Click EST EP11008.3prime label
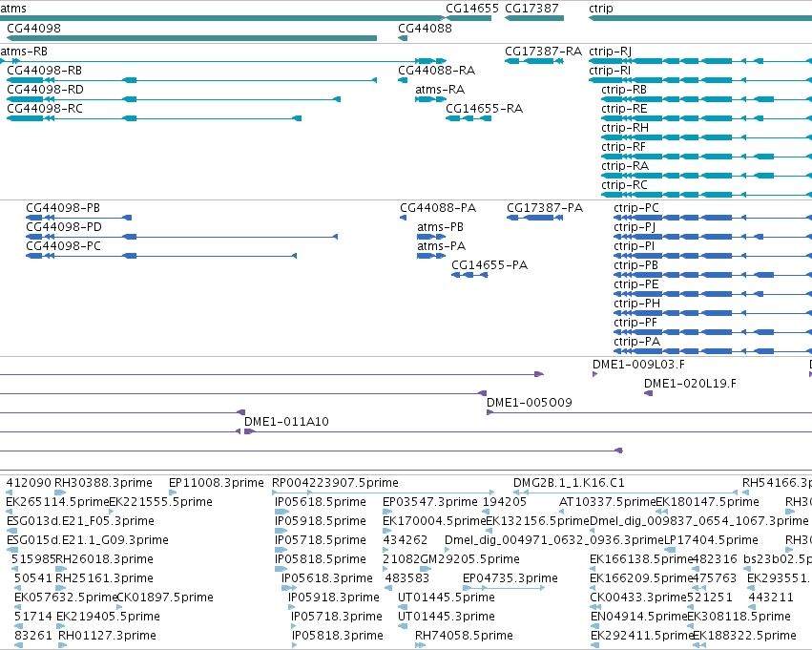 pyautogui.click(x=216, y=483)
